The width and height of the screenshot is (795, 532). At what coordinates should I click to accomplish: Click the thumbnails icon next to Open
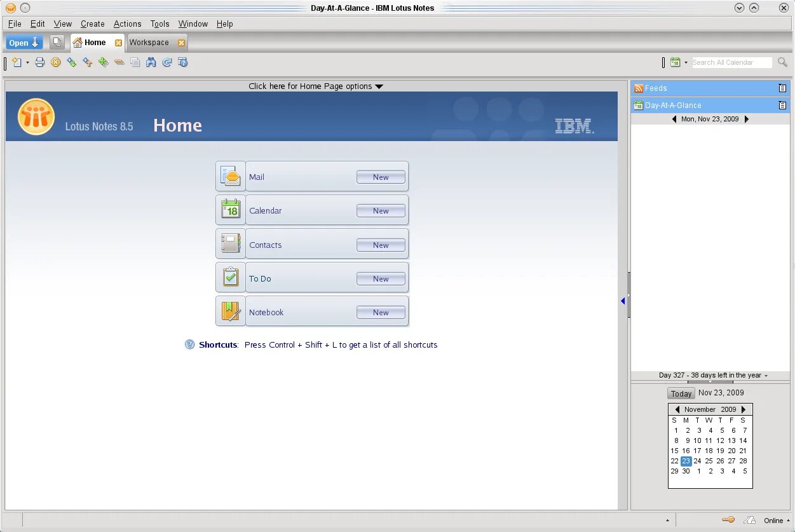(57, 43)
